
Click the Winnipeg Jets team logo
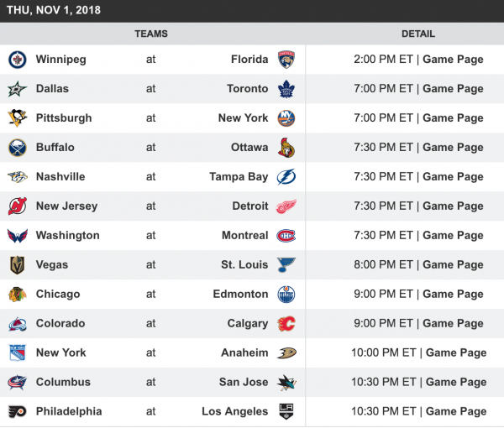[18, 60]
